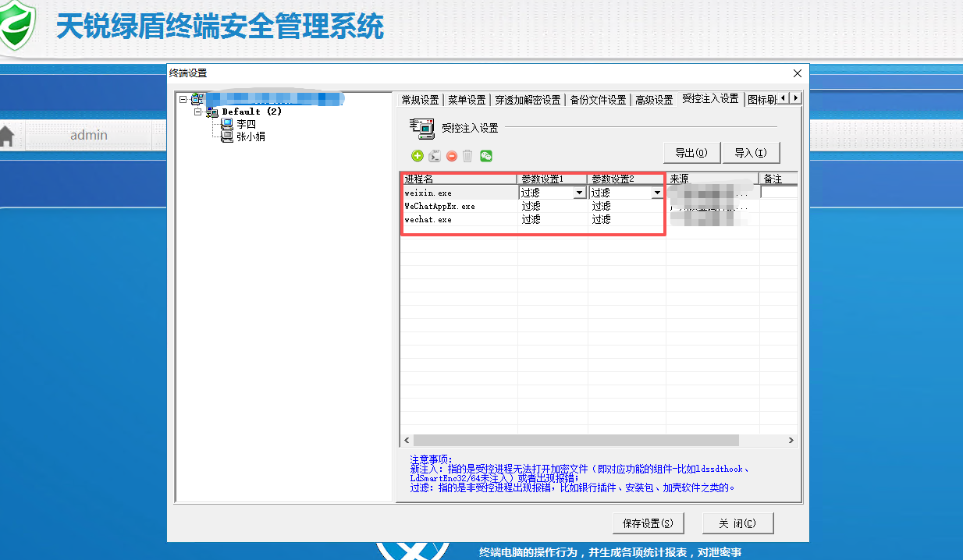Switch to the 常规设置 tab
963x560 pixels.
pyautogui.click(x=420, y=100)
